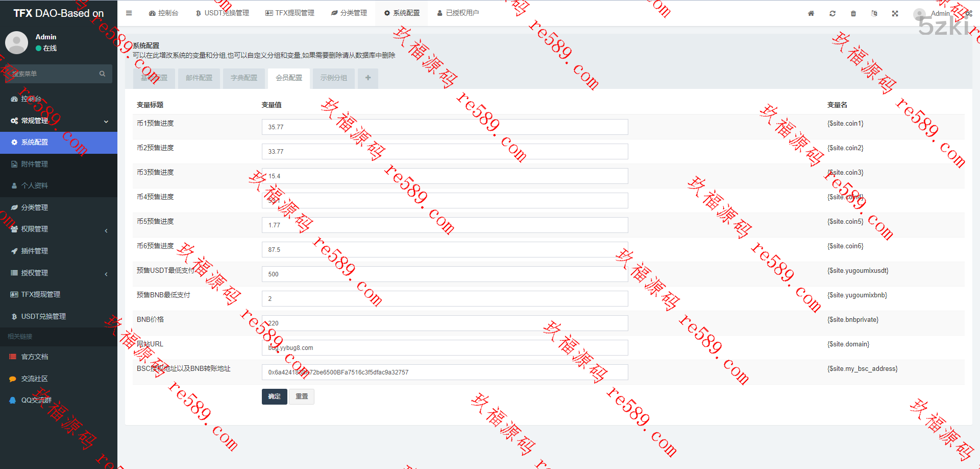Open 插件管理 in the sidebar
The width and height of the screenshot is (980, 469).
pyautogui.click(x=35, y=251)
